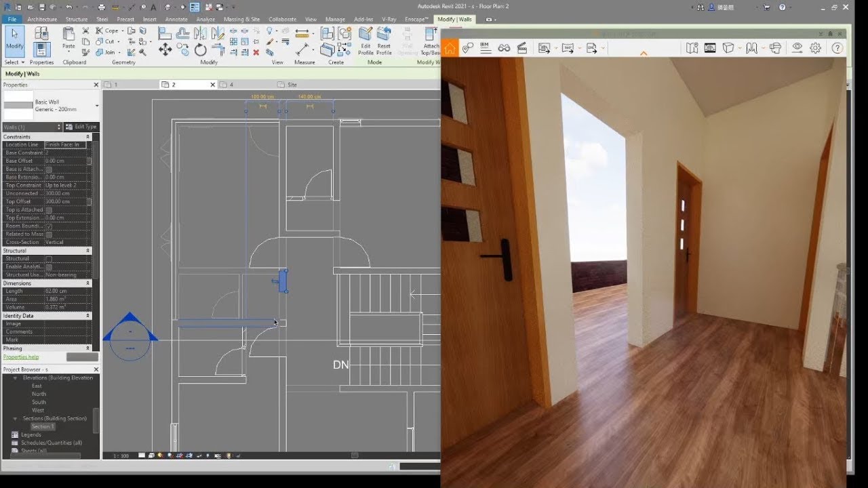The width and height of the screenshot is (868, 488).
Task: Open the Properties help link
Action: (21, 357)
